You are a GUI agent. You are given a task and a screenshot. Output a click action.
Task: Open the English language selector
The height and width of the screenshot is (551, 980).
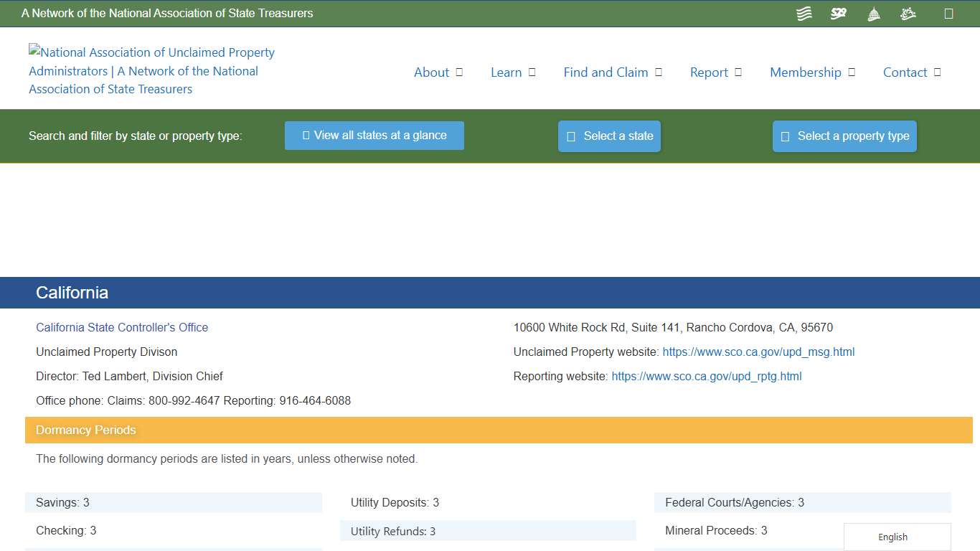pos(892,537)
